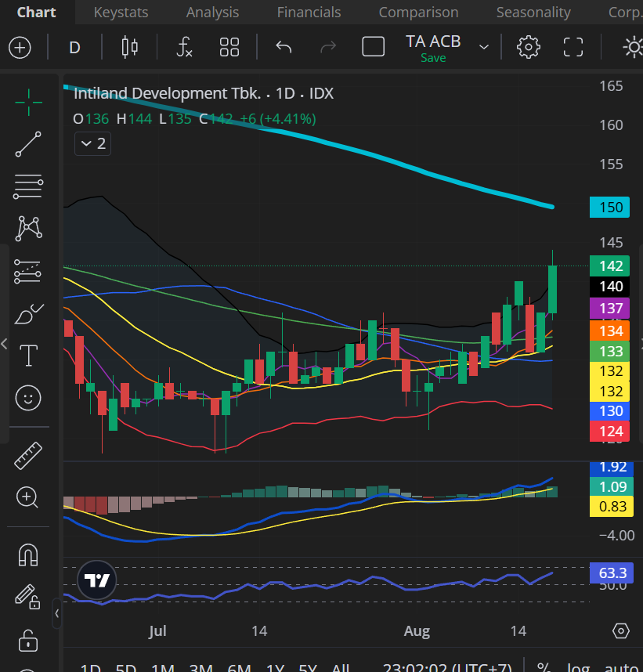Select the 1Y date range
Screen dimensions: 643x672
pyautogui.click(x=275, y=668)
